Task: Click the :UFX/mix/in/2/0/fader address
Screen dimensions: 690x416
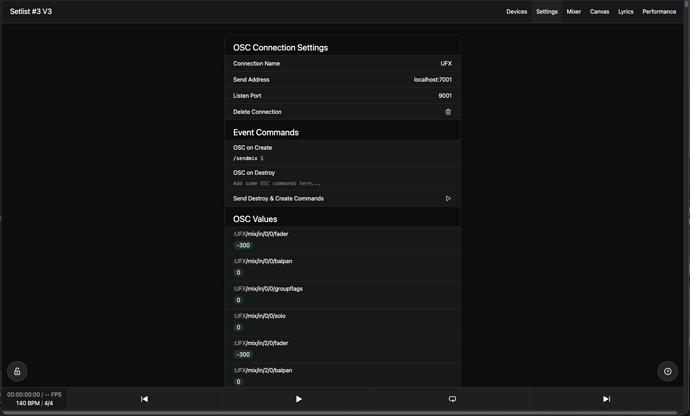Action: [261, 343]
